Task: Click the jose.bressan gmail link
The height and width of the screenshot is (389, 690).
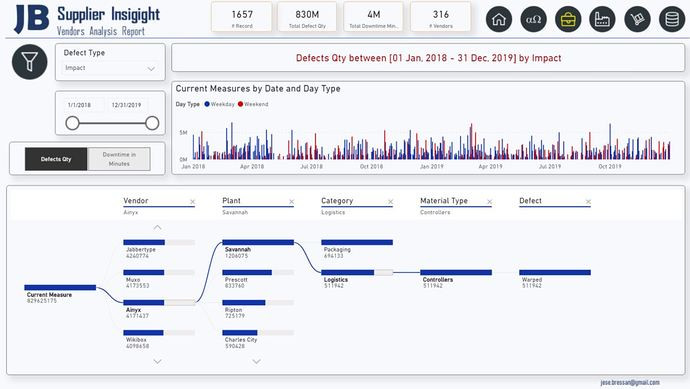Action: point(630,382)
